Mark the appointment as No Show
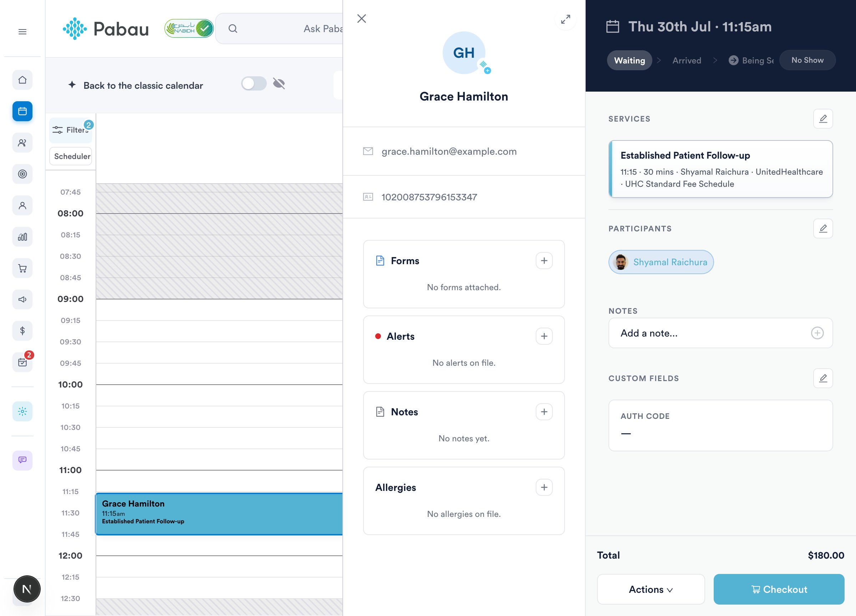This screenshot has width=856, height=616. [807, 60]
